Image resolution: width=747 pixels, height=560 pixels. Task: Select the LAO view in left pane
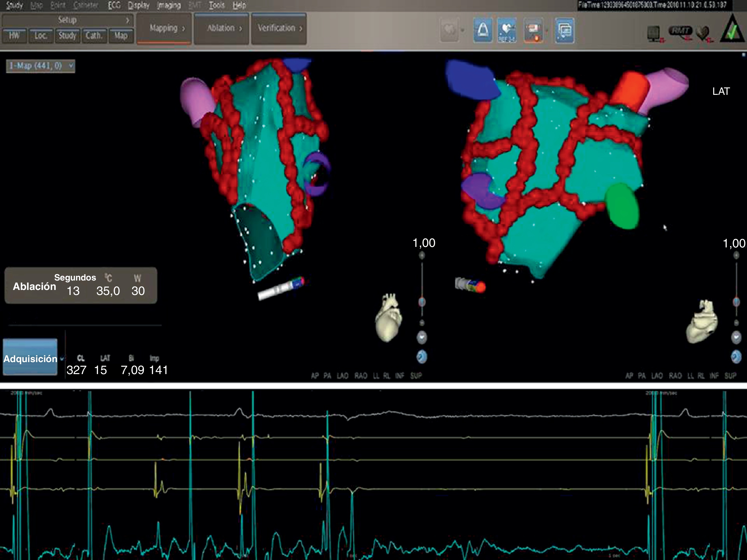pos(342,376)
